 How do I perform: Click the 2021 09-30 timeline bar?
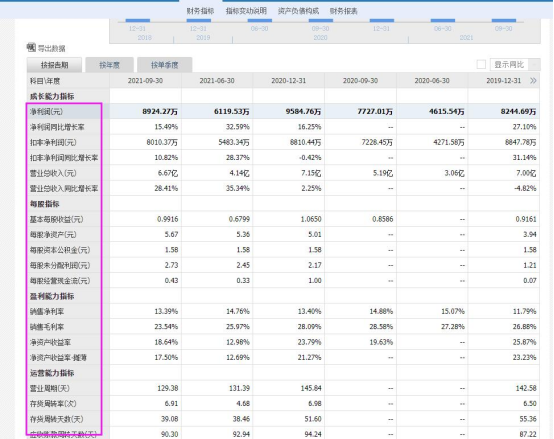point(504,20)
